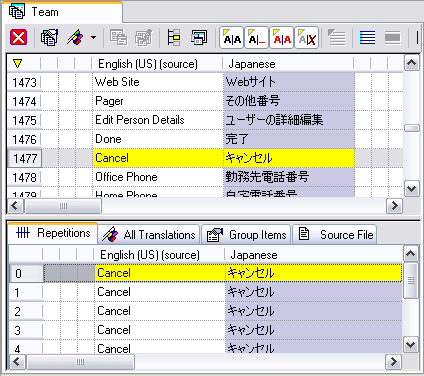Click the Repetitions scroll down arrow
Viewport: 424px width, 376px height.
(410, 345)
